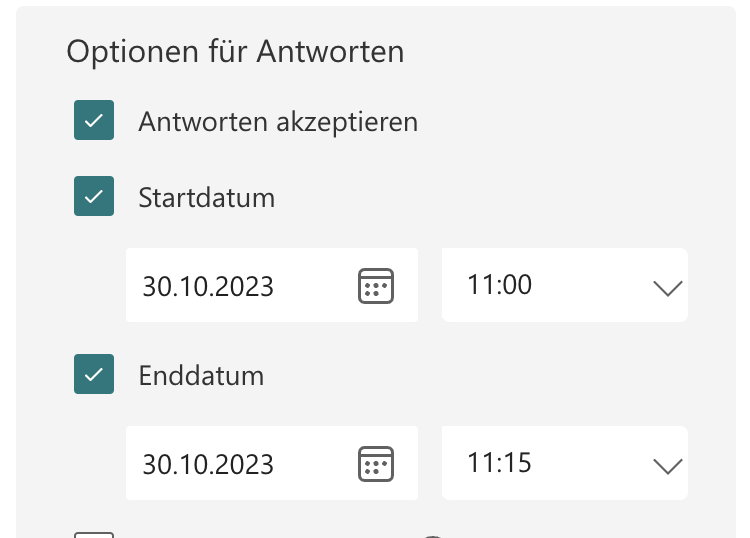750x538 pixels.
Task: Open the 11:15 end time combo box
Action: 564,463
